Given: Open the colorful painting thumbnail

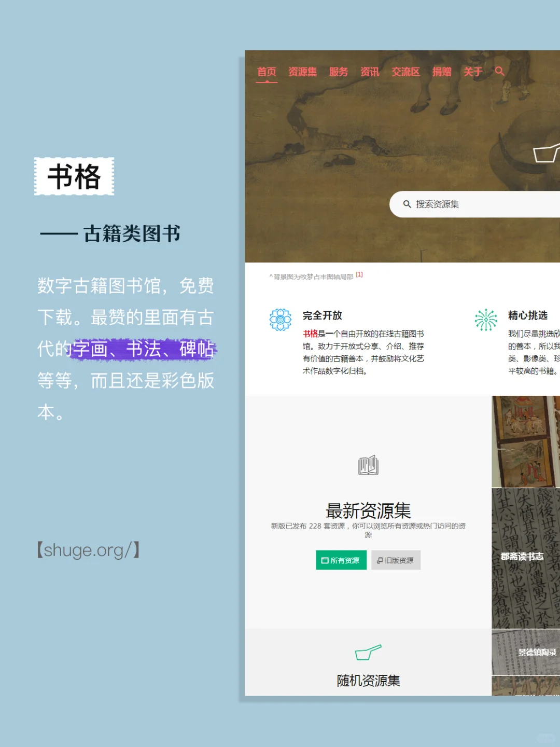Looking at the screenshot, I should click(526, 441).
